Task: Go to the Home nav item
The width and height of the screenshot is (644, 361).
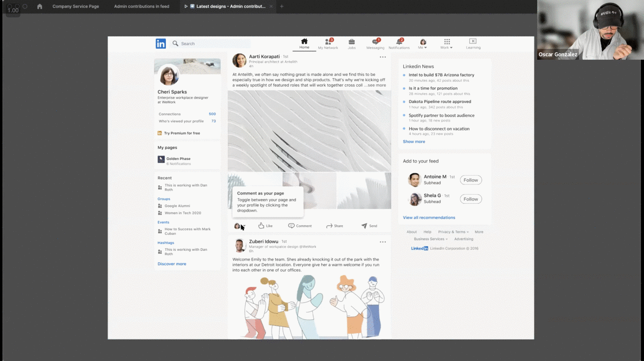Action: (x=304, y=43)
